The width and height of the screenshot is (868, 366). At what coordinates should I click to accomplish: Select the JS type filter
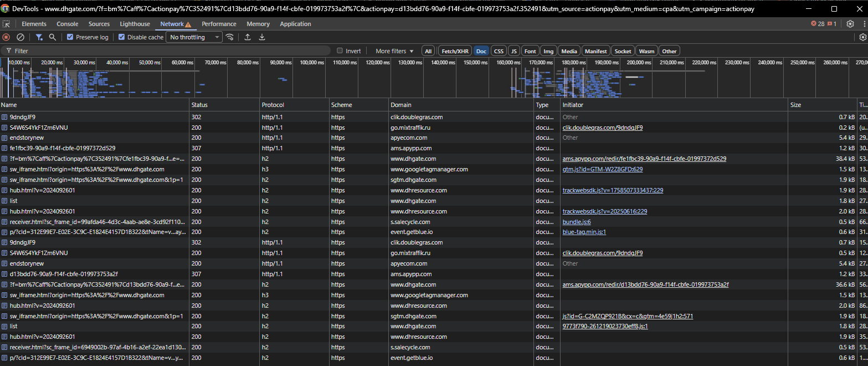click(x=513, y=51)
